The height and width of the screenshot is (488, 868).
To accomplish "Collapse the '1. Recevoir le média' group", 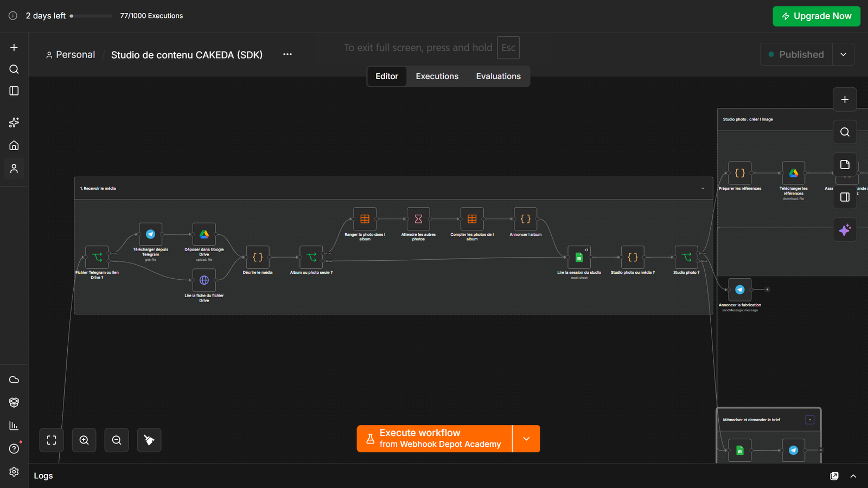I will pyautogui.click(x=703, y=189).
